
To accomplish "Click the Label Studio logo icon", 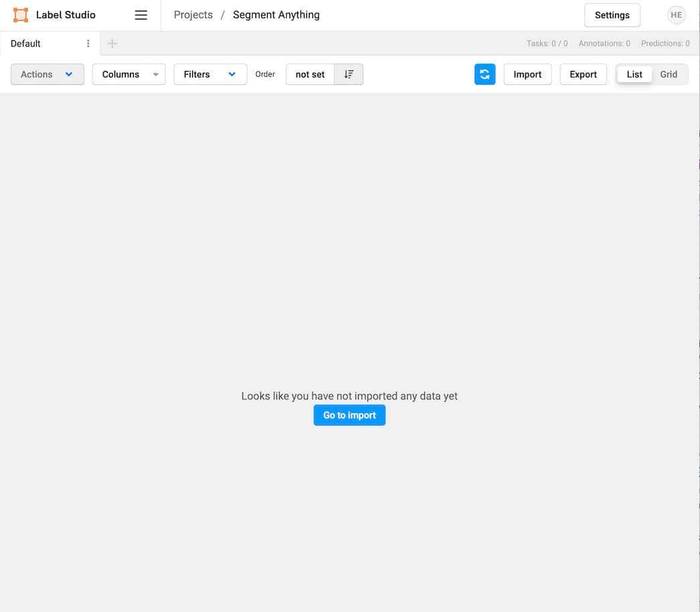I will [21, 15].
